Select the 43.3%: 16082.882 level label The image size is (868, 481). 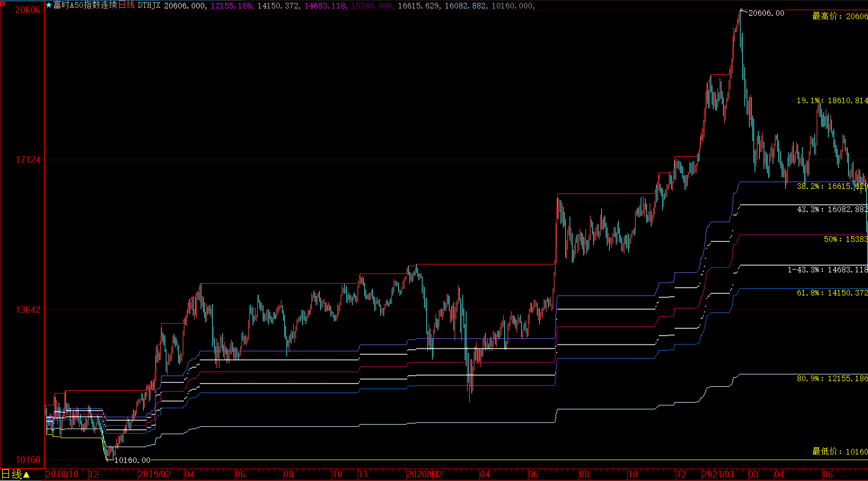tap(832, 209)
